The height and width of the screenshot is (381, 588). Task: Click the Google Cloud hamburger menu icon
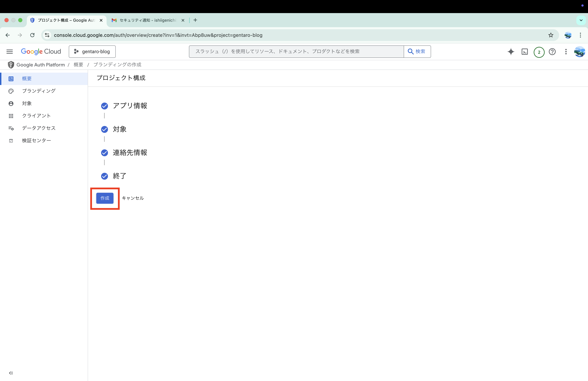click(9, 51)
